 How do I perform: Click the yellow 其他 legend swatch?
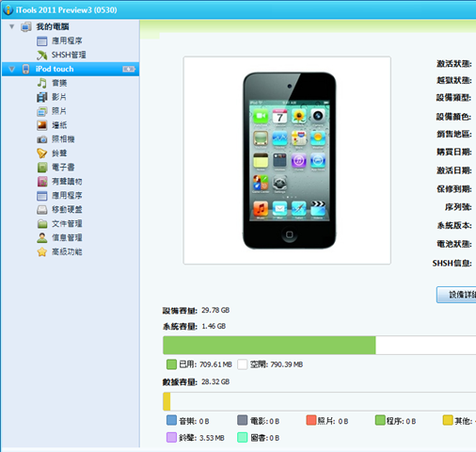(x=448, y=420)
